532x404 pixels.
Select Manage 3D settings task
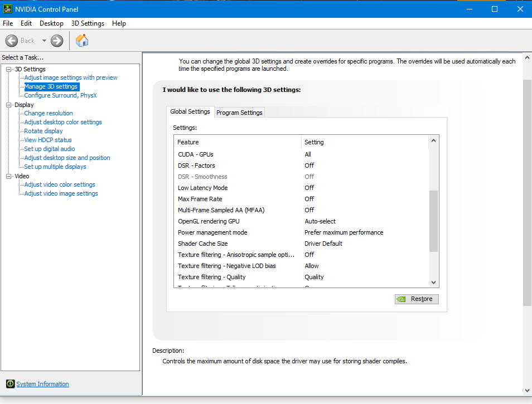click(x=51, y=87)
